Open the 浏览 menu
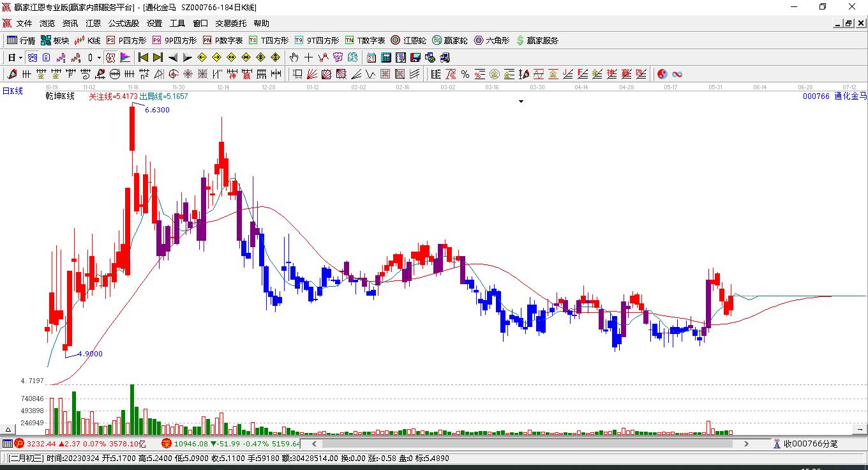Viewport: 868px width, 470px height. coord(47,24)
